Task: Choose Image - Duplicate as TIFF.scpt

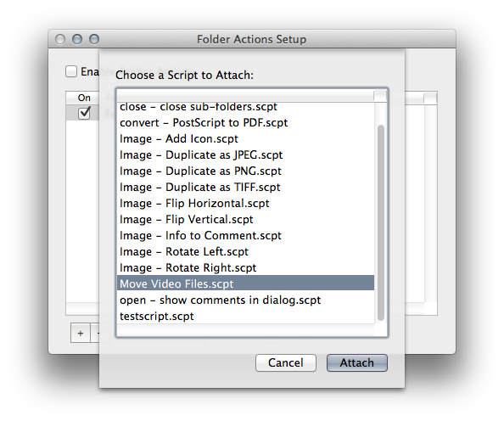Action: 245,187
